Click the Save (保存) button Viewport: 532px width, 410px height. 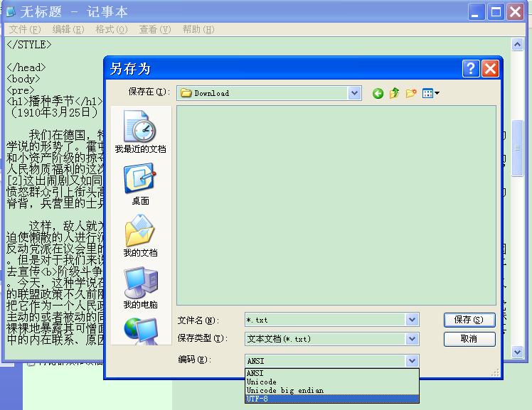click(469, 320)
